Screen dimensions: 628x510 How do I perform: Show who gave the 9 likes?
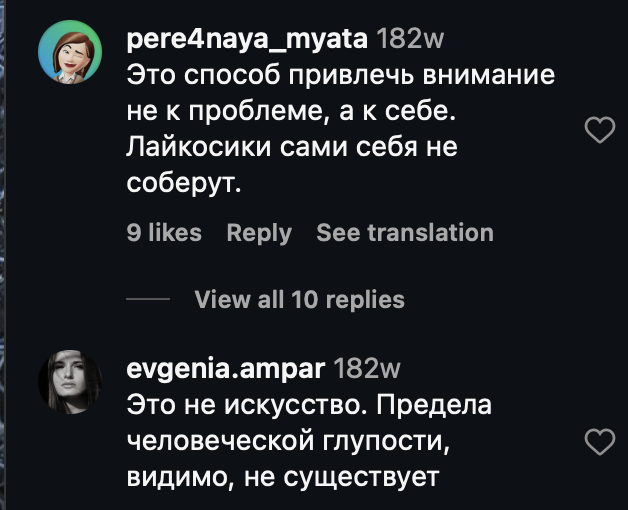tap(164, 233)
